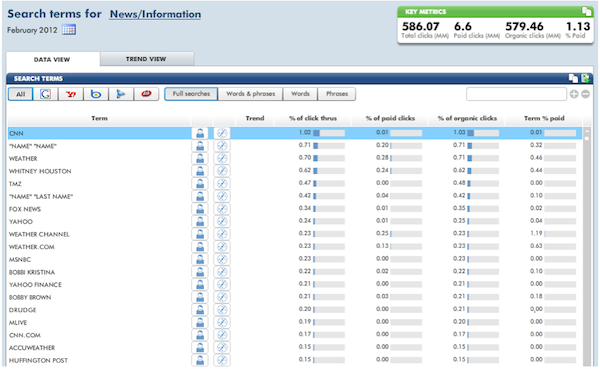Select the Full searches mode
The image size is (600, 369).
coord(191,94)
